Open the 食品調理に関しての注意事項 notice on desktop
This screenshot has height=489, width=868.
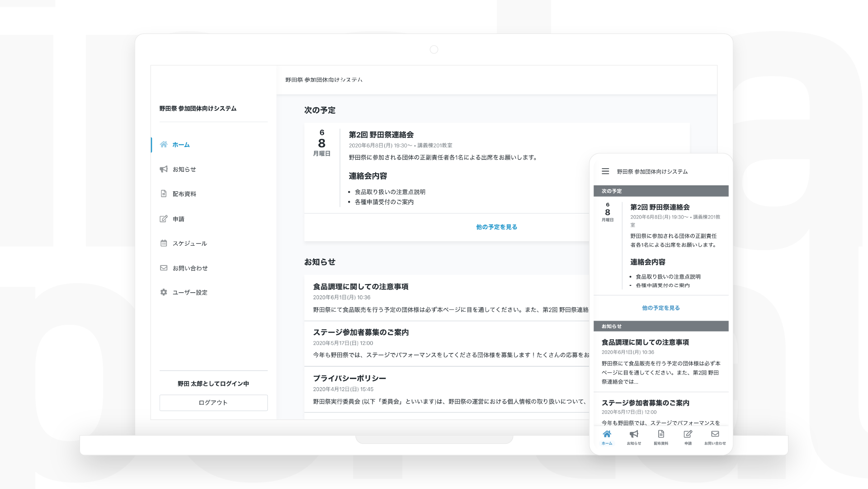360,287
